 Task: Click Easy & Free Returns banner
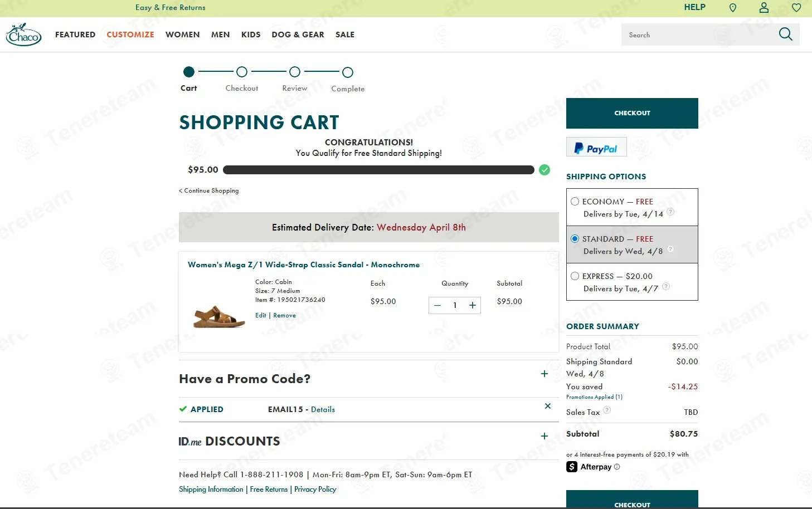click(x=170, y=8)
